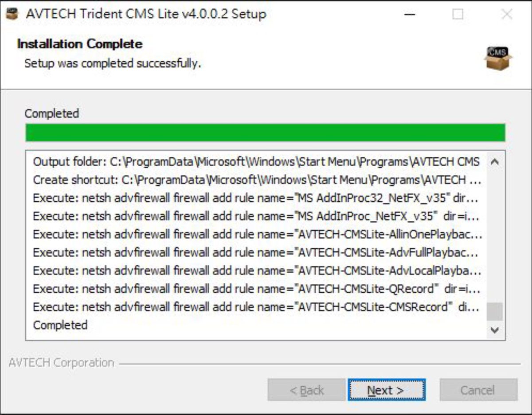The image size is (532, 415).
Task: Click the installer package icon in title bar
Action: [12, 14]
